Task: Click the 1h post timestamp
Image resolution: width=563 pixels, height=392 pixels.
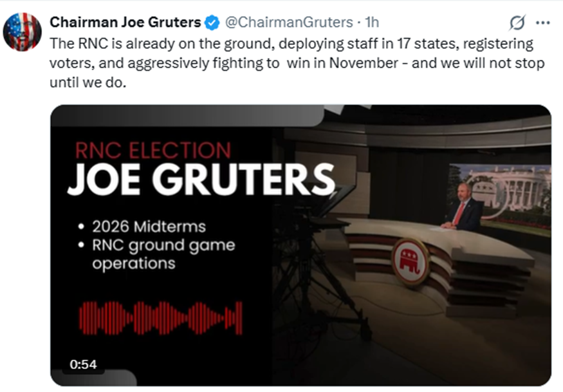Action: point(372,23)
